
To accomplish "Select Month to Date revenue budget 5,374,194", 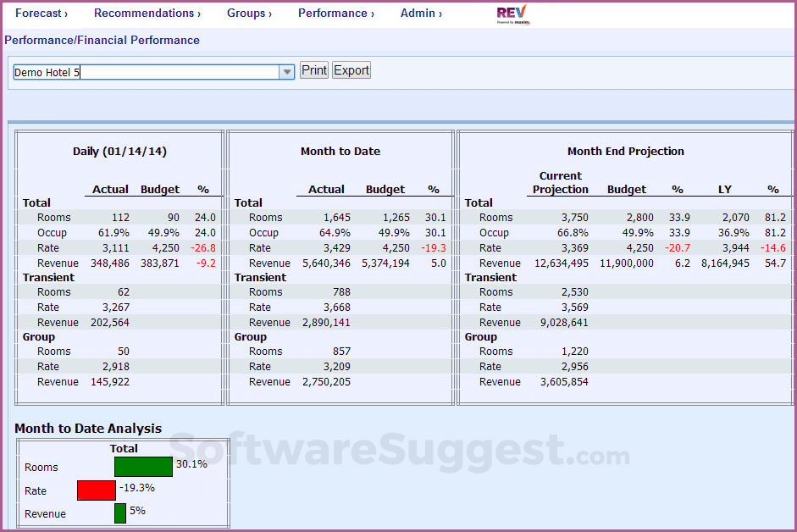I will 385,263.
